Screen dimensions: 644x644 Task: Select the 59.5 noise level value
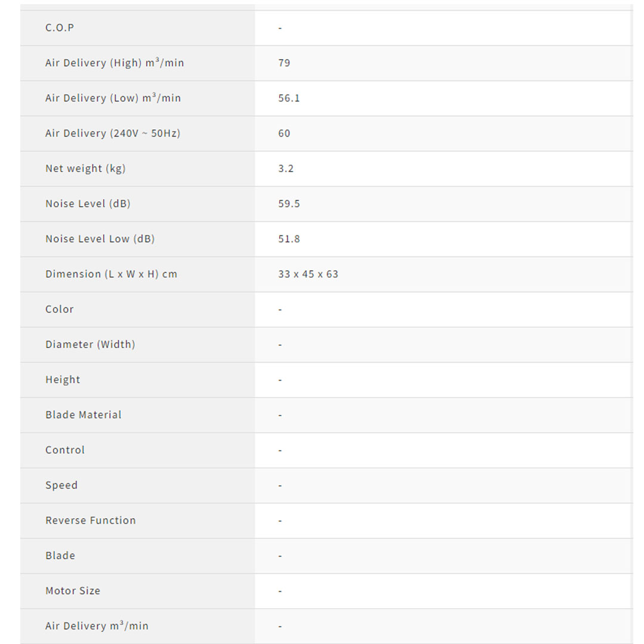click(289, 204)
